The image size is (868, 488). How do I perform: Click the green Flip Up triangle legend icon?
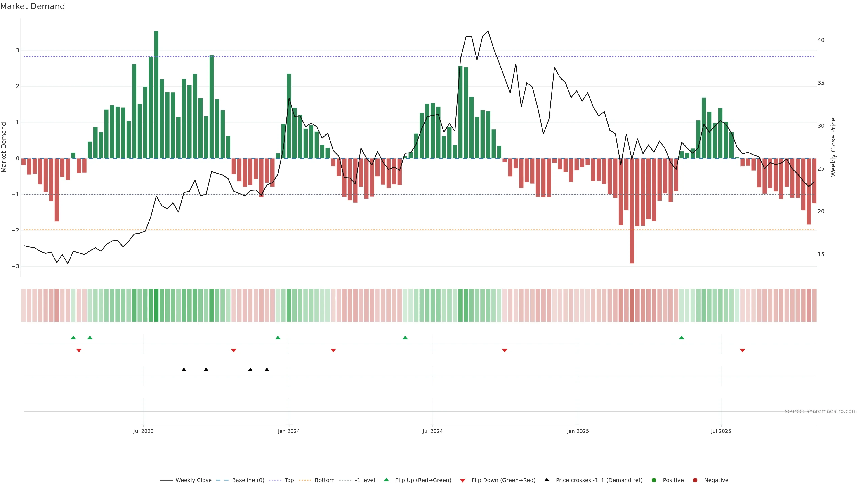386,480
